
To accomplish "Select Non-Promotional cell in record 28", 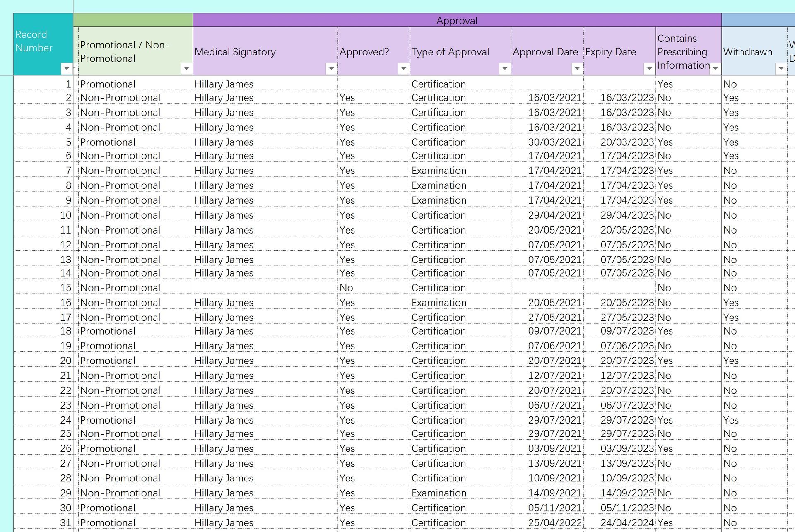I will pos(135,478).
